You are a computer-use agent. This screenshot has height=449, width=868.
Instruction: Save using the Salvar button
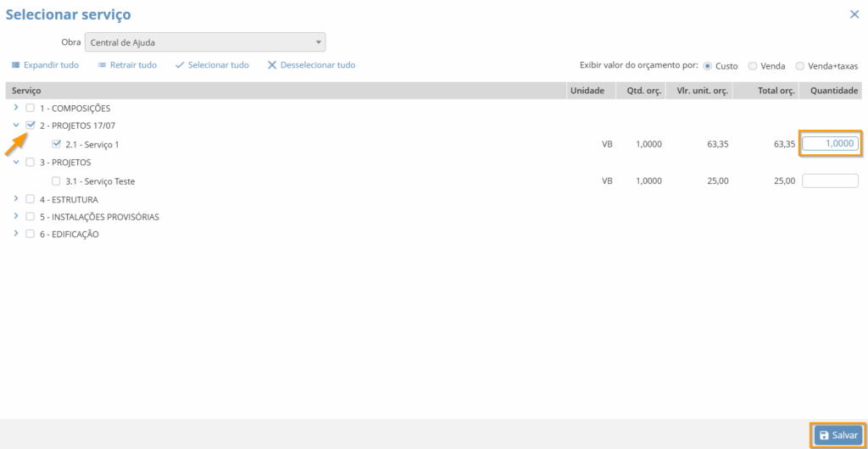pos(838,435)
